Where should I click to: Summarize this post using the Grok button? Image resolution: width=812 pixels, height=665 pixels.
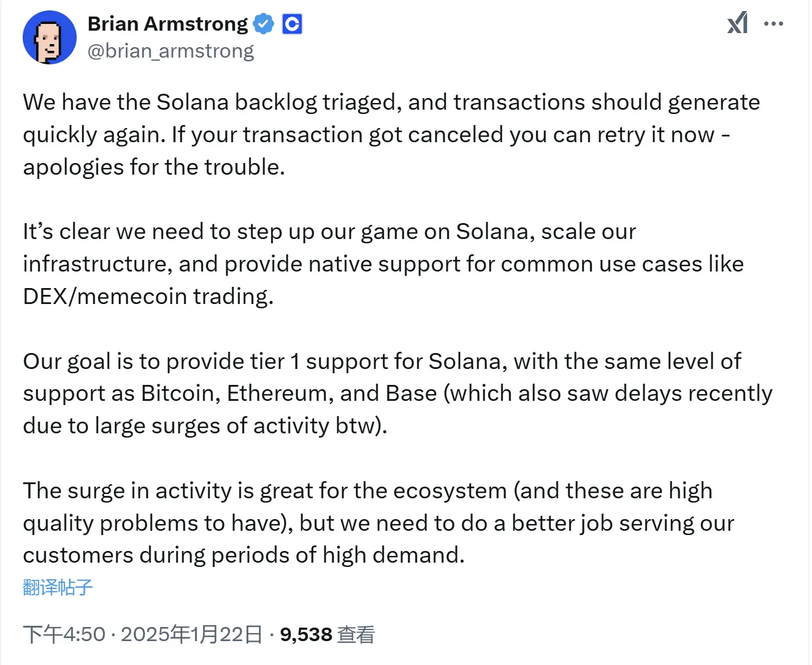pyautogui.click(x=737, y=23)
